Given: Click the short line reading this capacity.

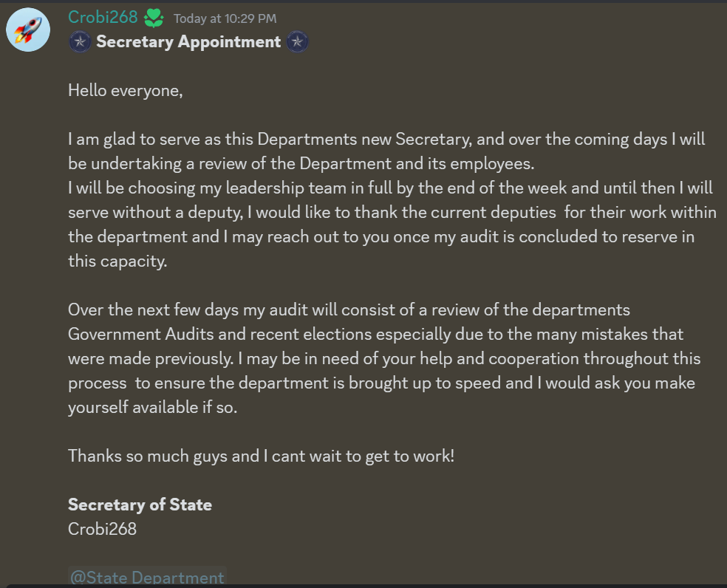Looking at the screenshot, I should (117, 261).
